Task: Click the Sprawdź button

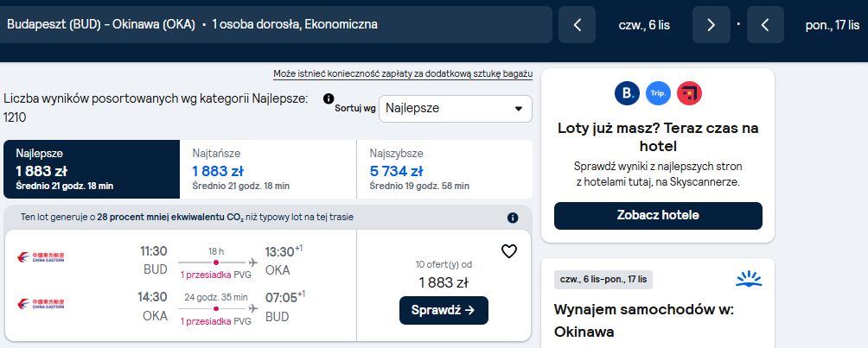Action: (444, 310)
